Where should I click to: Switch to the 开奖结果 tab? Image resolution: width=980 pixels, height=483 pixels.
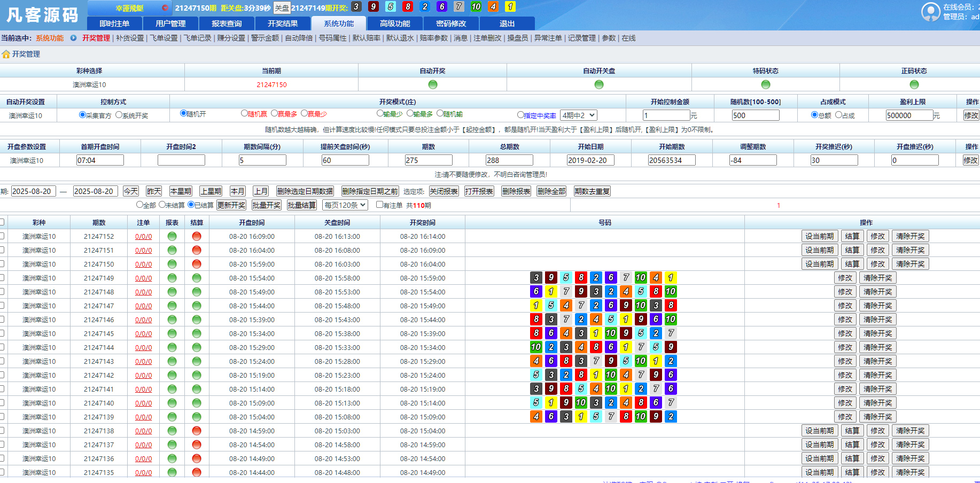click(x=283, y=23)
